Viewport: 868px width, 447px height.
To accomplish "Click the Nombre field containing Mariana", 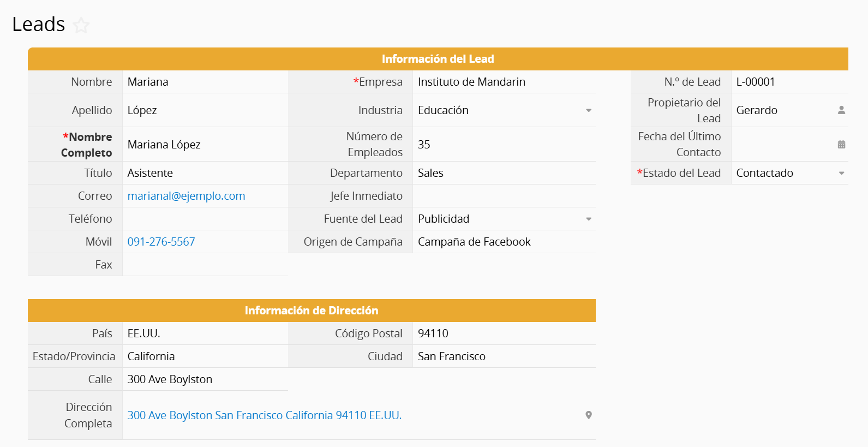I will 205,82.
